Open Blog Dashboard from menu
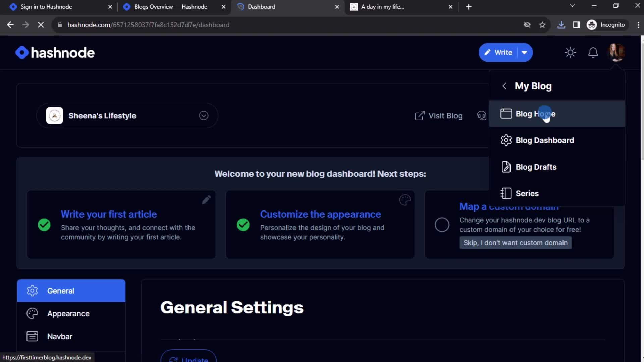 point(544,140)
